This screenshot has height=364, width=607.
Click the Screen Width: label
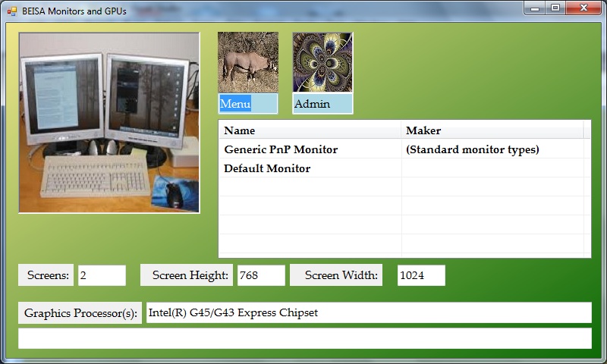336,275
